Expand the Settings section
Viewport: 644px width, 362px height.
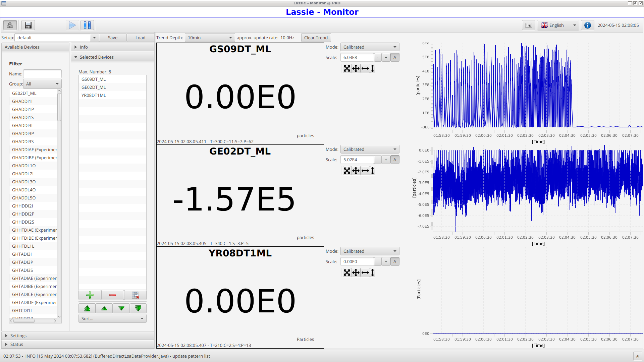78,336
